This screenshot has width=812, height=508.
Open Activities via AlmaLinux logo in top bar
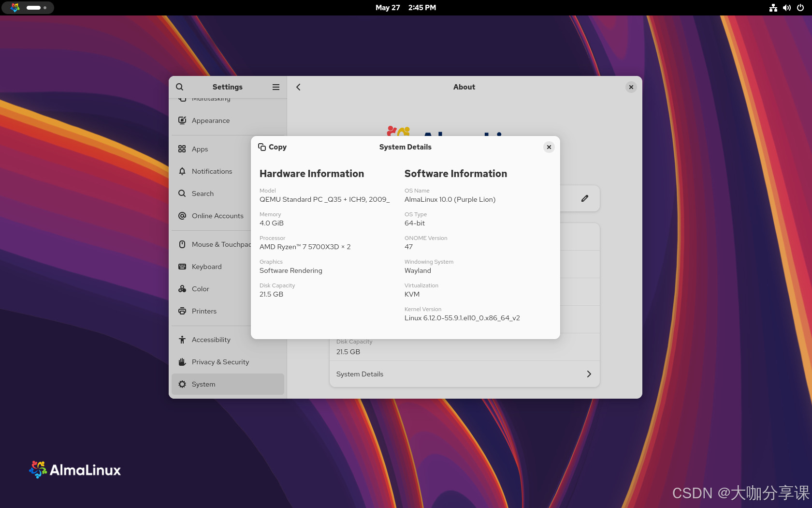pos(15,8)
